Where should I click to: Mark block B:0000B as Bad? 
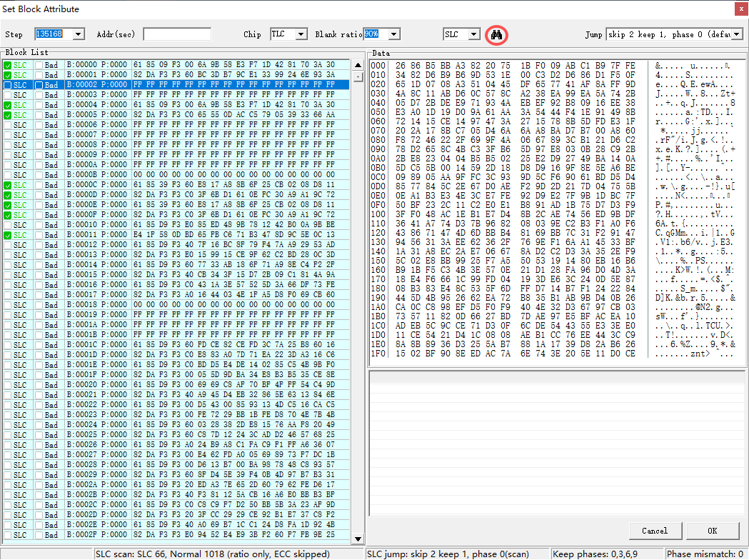click(39, 175)
